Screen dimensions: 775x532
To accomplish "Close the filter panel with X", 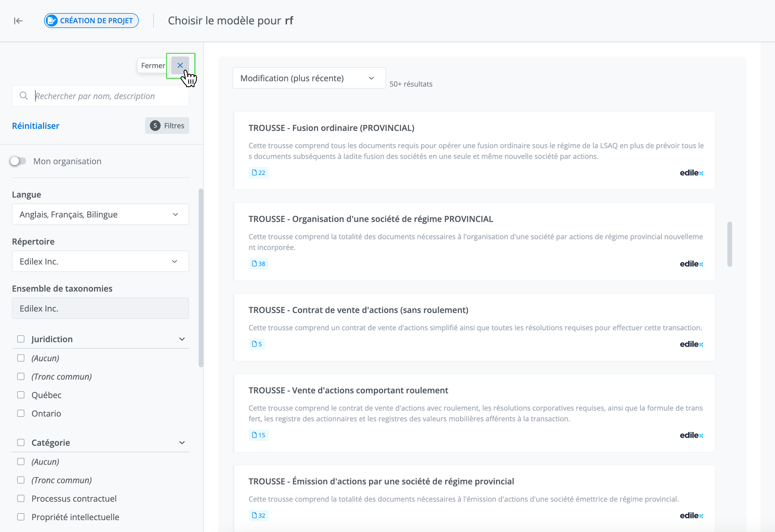I will click(x=180, y=65).
